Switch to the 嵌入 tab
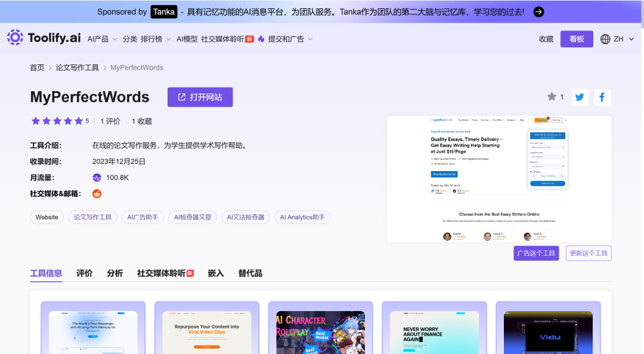Image resolution: width=644 pixels, height=354 pixels. 216,274
